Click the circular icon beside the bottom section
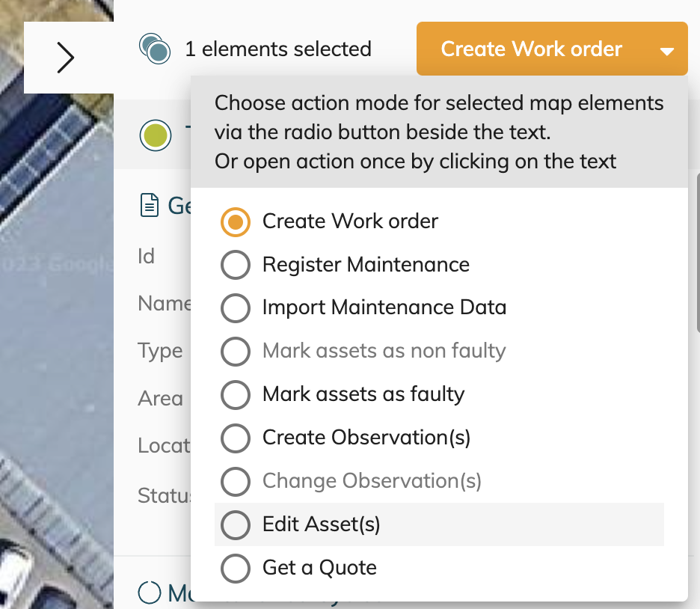Screen dimensions: 700x609 (x=150, y=593)
